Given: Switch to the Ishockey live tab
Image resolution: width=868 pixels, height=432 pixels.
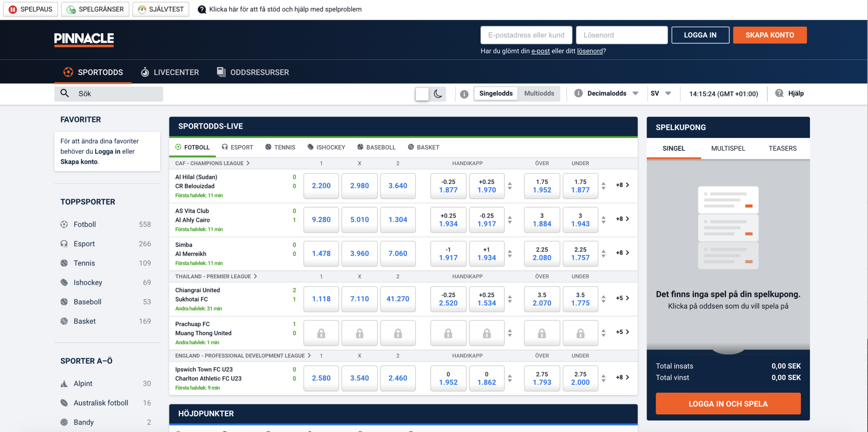Looking at the screenshot, I should click(x=326, y=147).
